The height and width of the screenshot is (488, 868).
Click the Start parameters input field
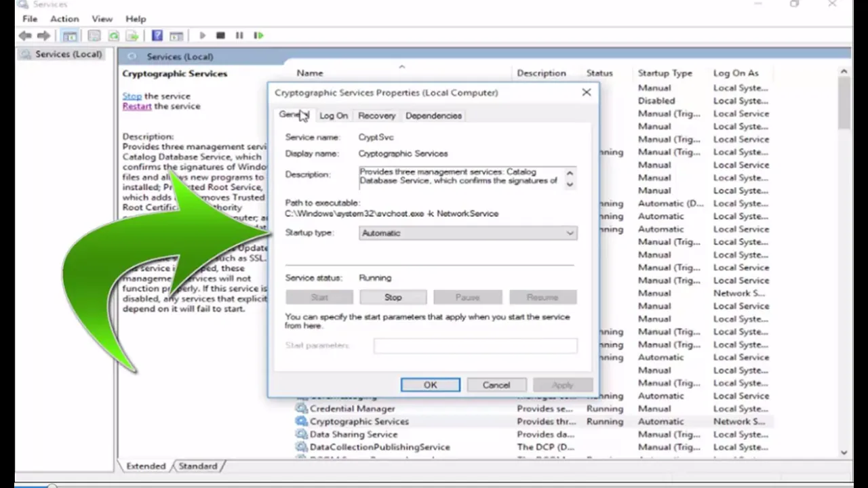point(475,346)
